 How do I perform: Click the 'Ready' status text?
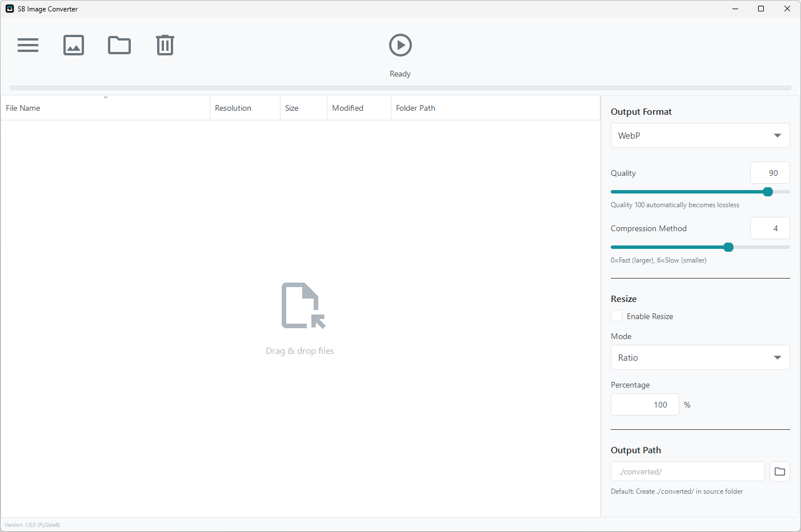[400, 74]
